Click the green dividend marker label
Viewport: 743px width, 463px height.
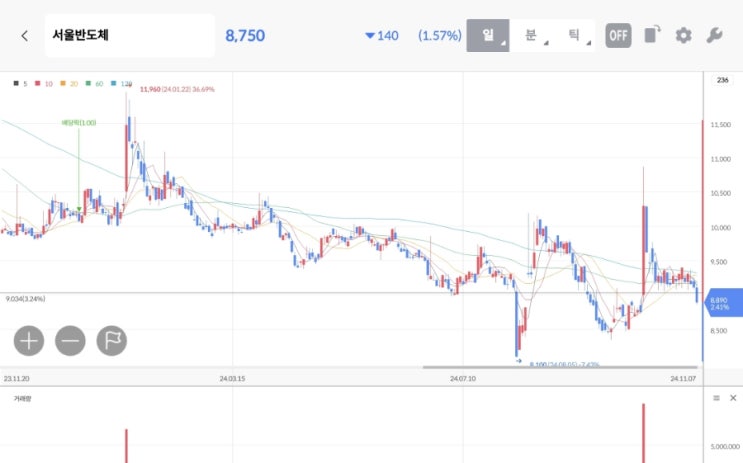click(79, 123)
